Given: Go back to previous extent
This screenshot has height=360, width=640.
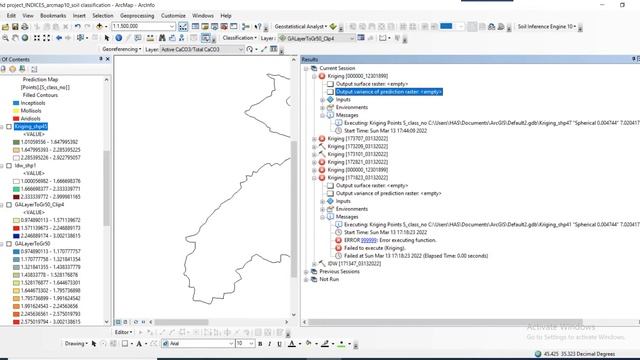Looking at the screenshot, I should pos(59,38).
